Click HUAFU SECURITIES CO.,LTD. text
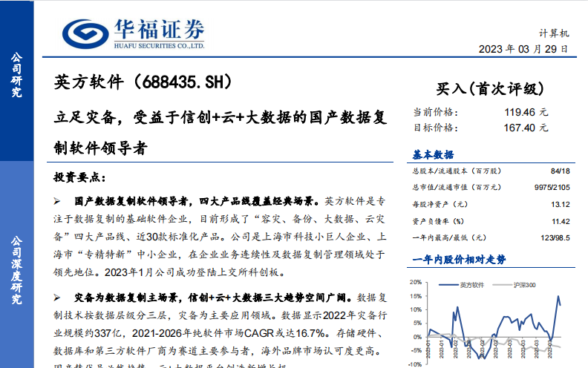 (160, 46)
